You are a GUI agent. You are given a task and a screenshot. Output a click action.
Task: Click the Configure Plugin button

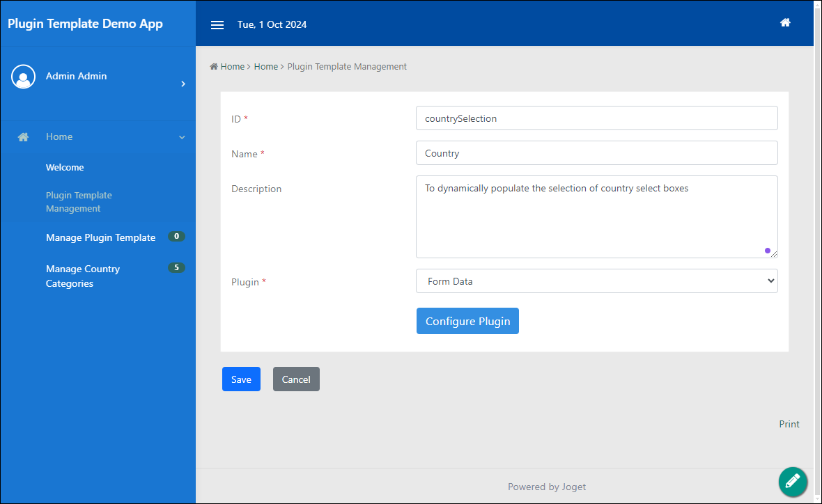click(467, 321)
